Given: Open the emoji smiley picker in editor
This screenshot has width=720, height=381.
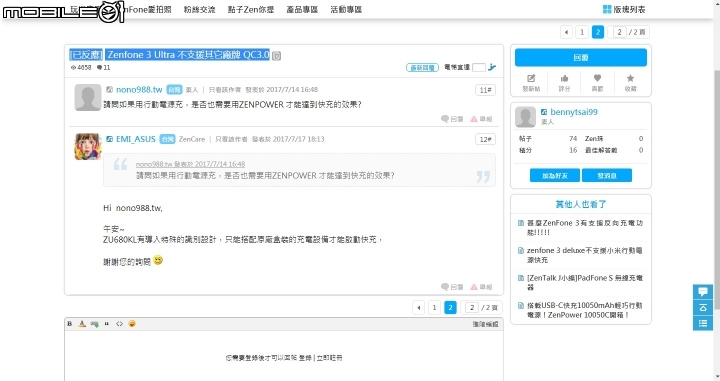Looking at the screenshot, I should 132,324.
